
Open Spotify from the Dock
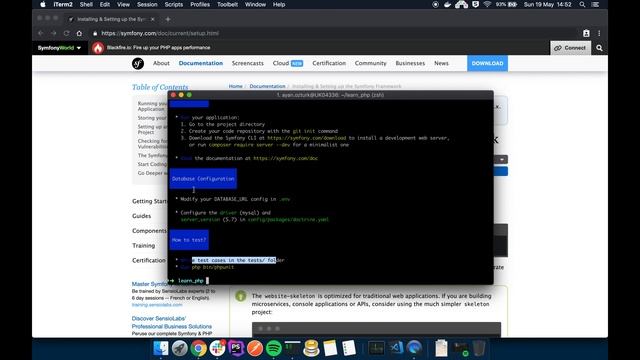coord(273,348)
